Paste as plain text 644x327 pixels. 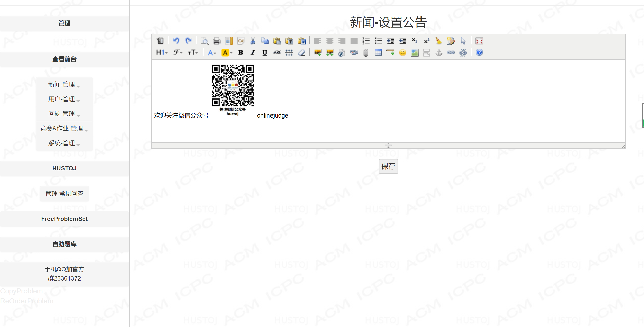pyautogui.click(x=289, y=41)
